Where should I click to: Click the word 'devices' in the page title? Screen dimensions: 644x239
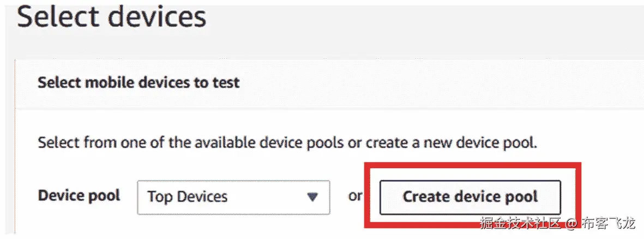[x=157, y=17]
